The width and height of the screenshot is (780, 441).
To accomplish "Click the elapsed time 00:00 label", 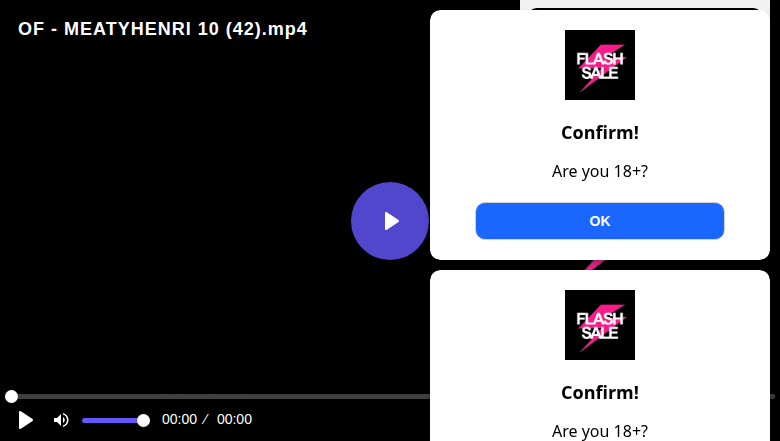I will click(x=179, y=420).
